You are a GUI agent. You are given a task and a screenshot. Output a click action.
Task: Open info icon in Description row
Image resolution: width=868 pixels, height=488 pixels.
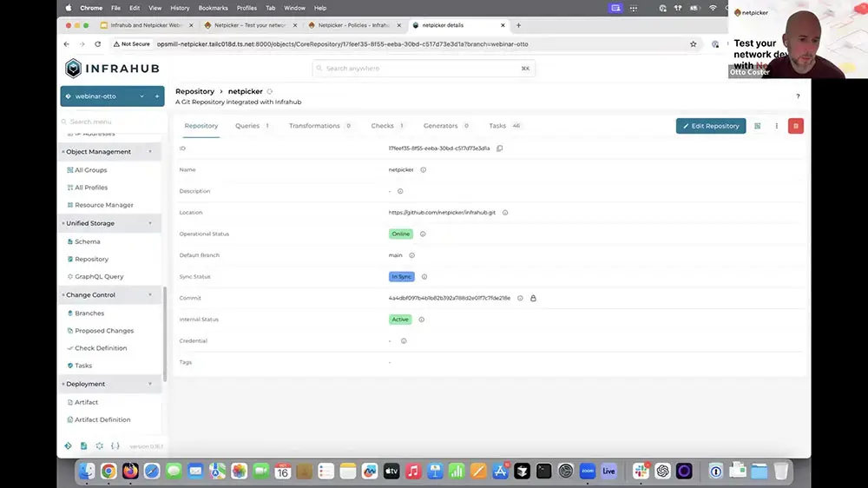400,191
